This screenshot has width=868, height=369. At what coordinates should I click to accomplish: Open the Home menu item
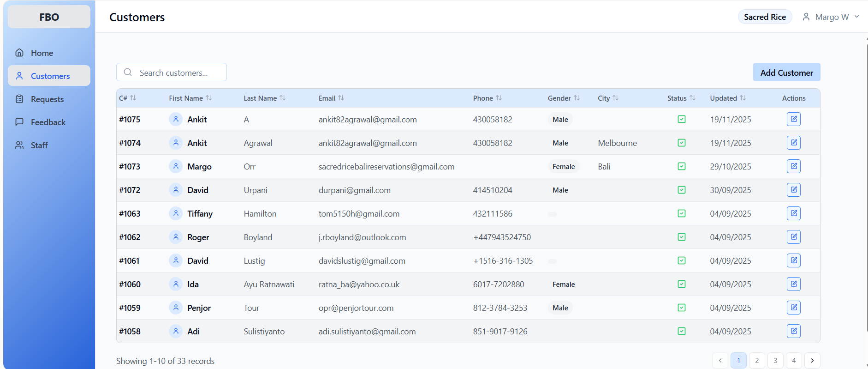click(49, 53)
